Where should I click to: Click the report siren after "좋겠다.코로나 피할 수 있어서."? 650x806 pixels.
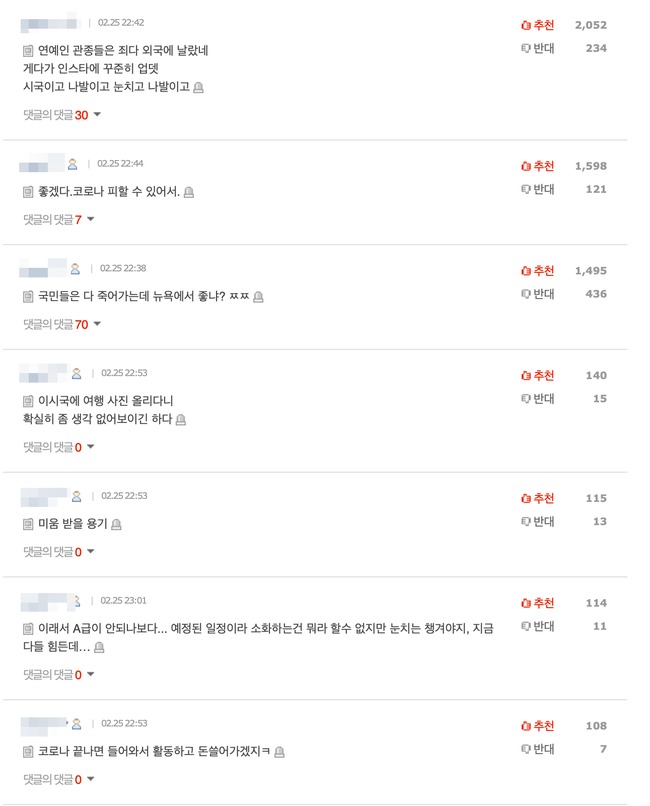(189, 192)
